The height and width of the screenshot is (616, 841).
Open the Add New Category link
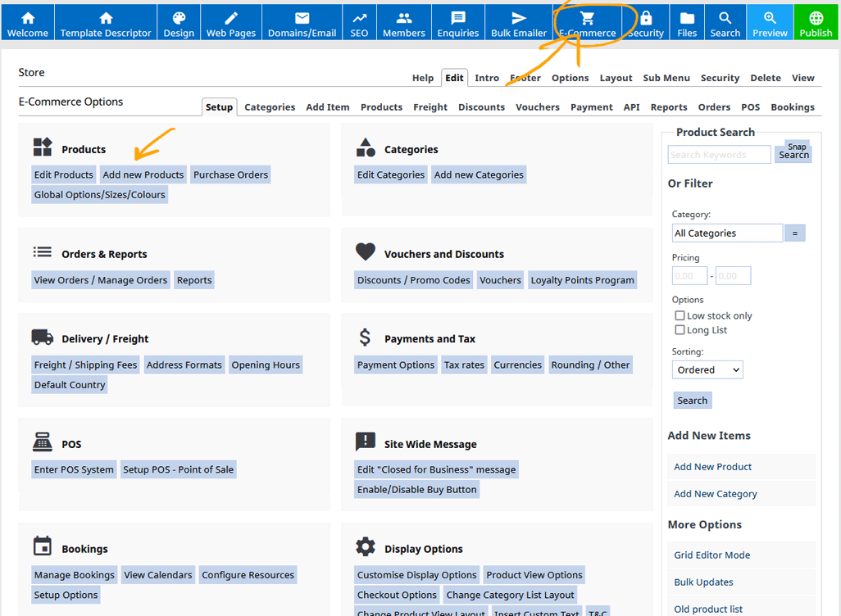click(x=715, y=494)
